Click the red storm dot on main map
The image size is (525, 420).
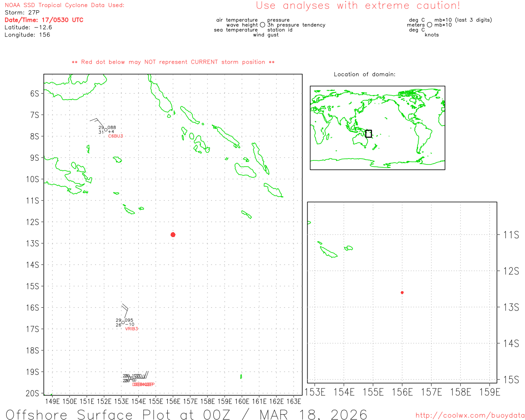pos(173,235)
